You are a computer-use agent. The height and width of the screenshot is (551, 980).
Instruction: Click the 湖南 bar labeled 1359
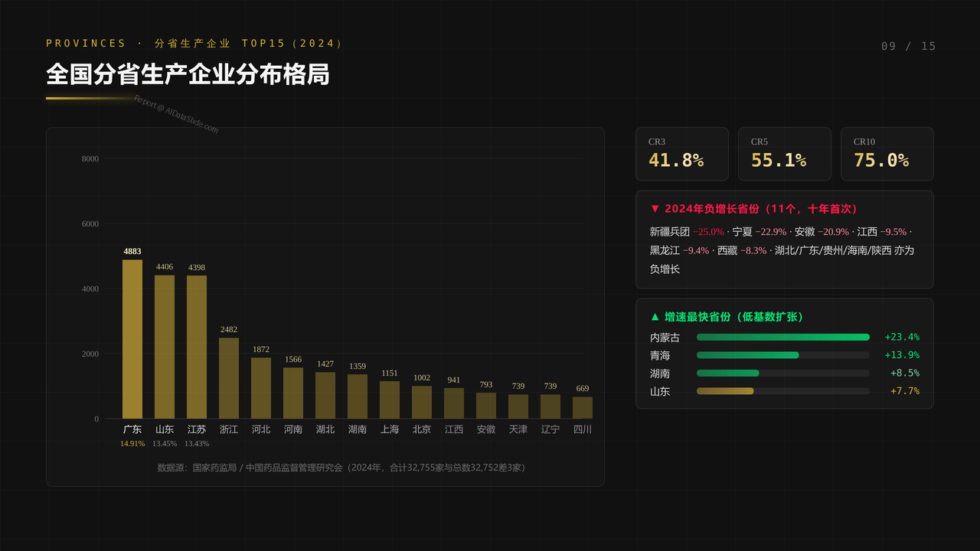358,396
